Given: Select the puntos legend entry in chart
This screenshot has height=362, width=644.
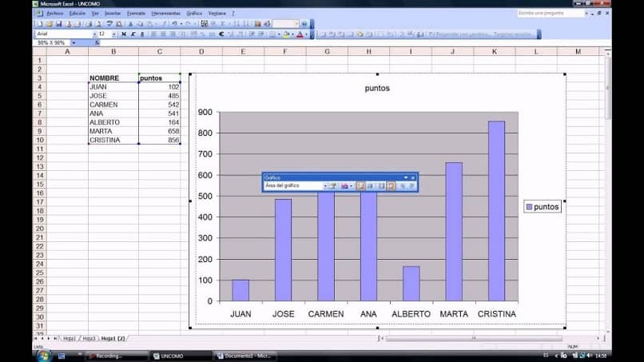Looking at the screenshot, I should pos(543,207).
